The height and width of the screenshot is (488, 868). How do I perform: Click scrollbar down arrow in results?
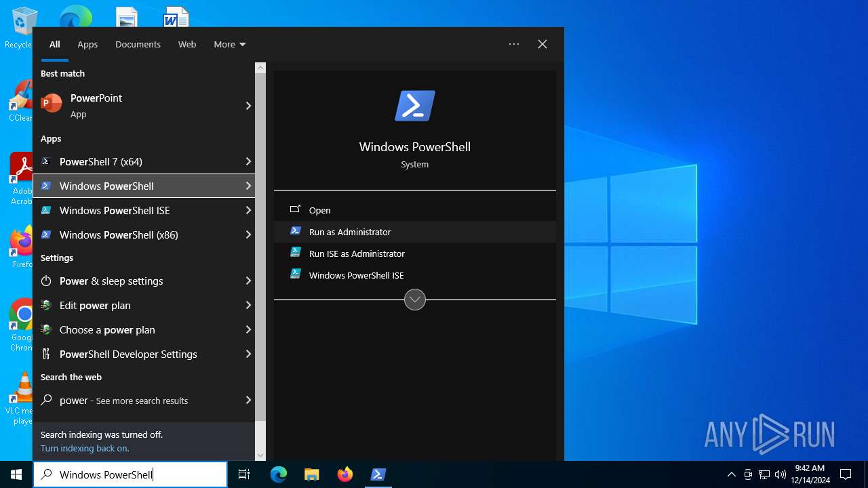(260, 455)
